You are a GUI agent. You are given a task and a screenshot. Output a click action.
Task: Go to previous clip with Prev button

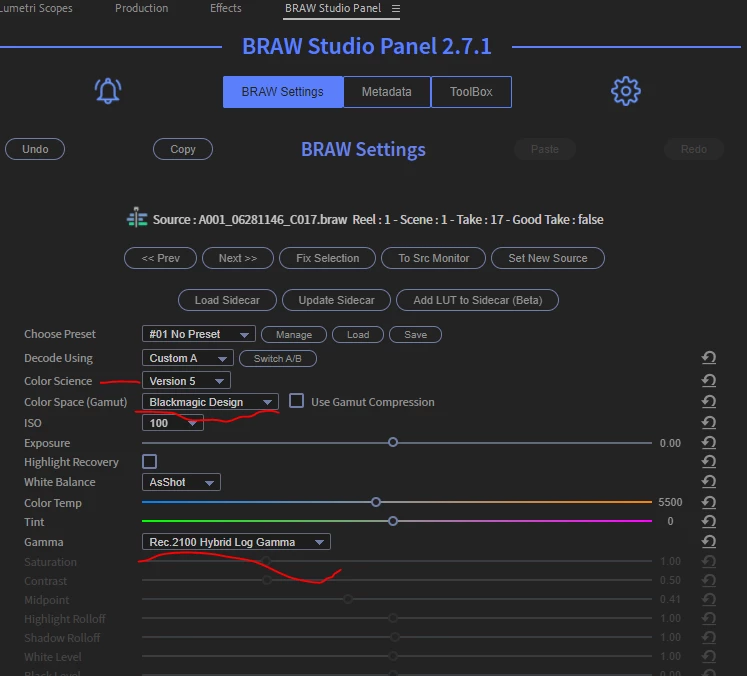161,258
